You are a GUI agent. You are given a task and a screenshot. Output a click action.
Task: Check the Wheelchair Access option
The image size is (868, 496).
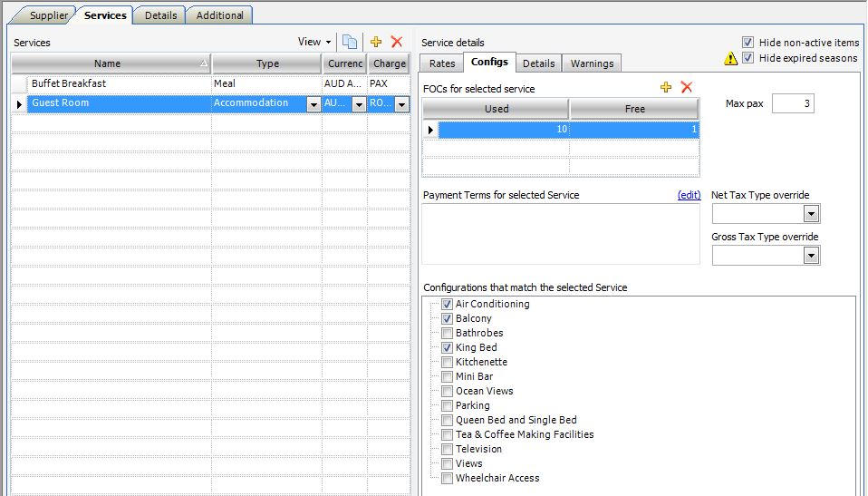(448, 479)
